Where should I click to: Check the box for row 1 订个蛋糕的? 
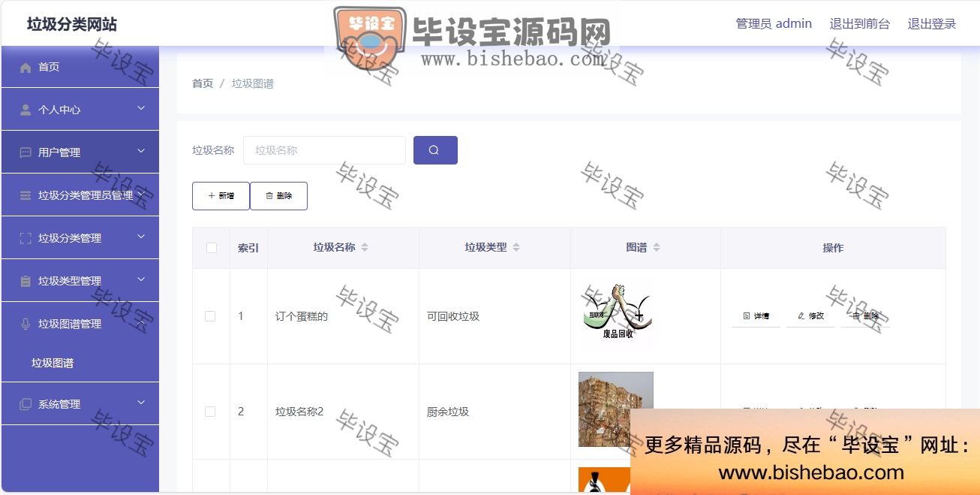pos(210,316)
